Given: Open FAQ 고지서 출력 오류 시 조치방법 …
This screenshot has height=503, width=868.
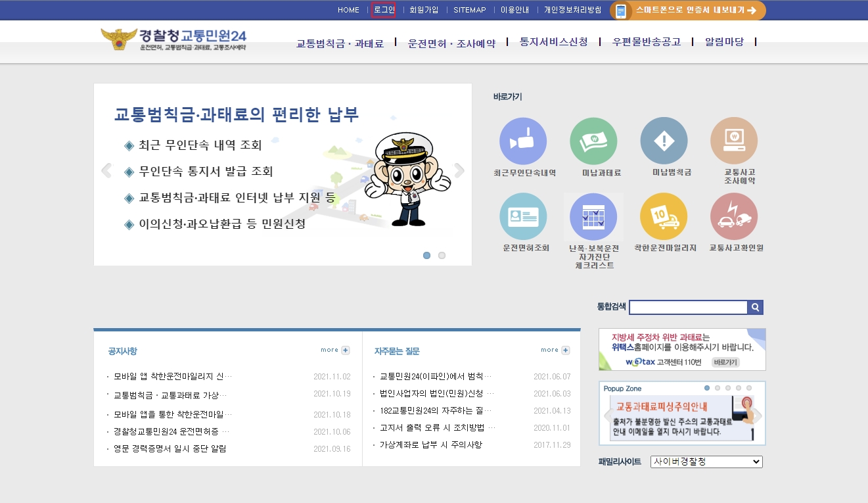Looking at the screenshot, I should click(438, 428).
